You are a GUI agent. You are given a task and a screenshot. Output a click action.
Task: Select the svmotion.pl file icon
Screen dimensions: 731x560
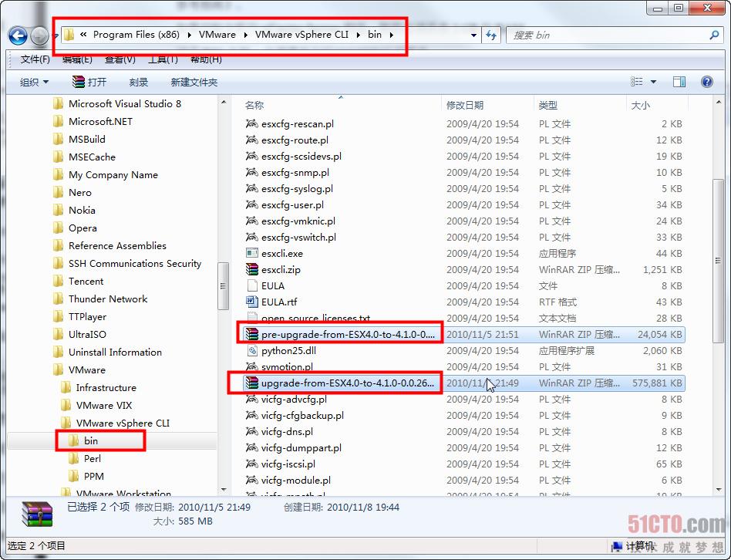click(251, 366)
